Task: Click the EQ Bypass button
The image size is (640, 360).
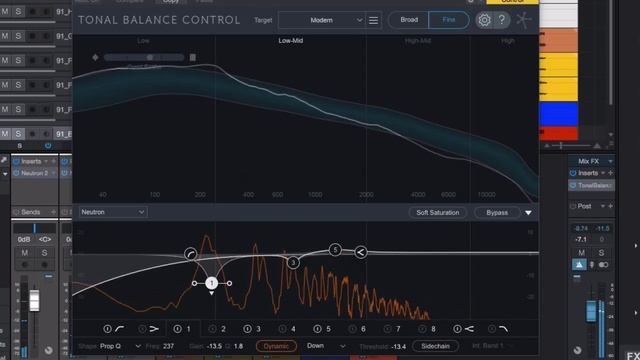Action: coord(497,213)
